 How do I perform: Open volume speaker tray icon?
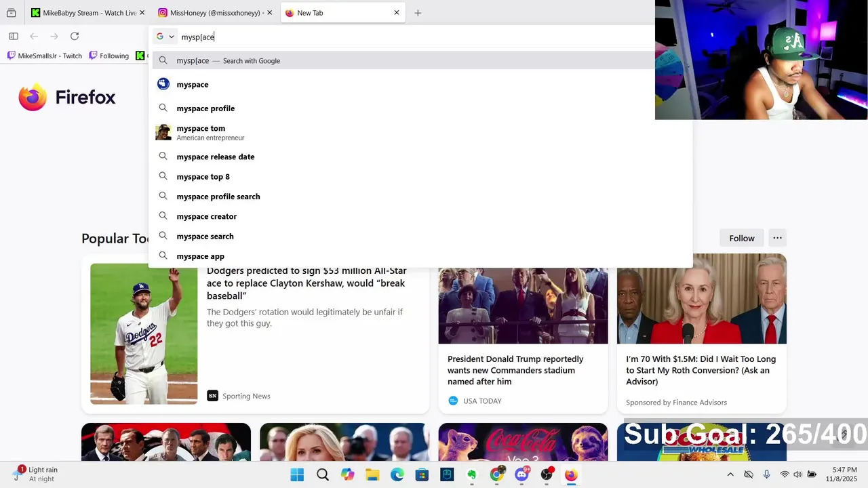click(797, 474)
